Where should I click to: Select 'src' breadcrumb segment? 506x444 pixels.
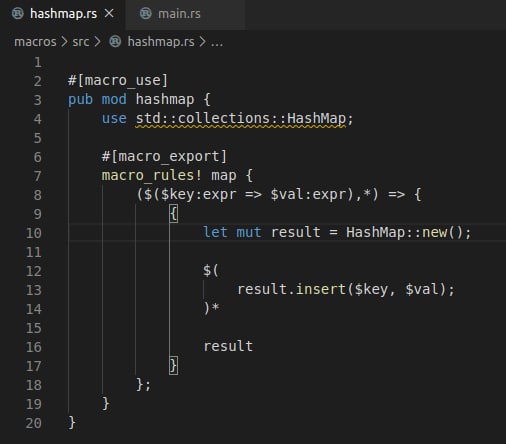[x=81, y=42]
